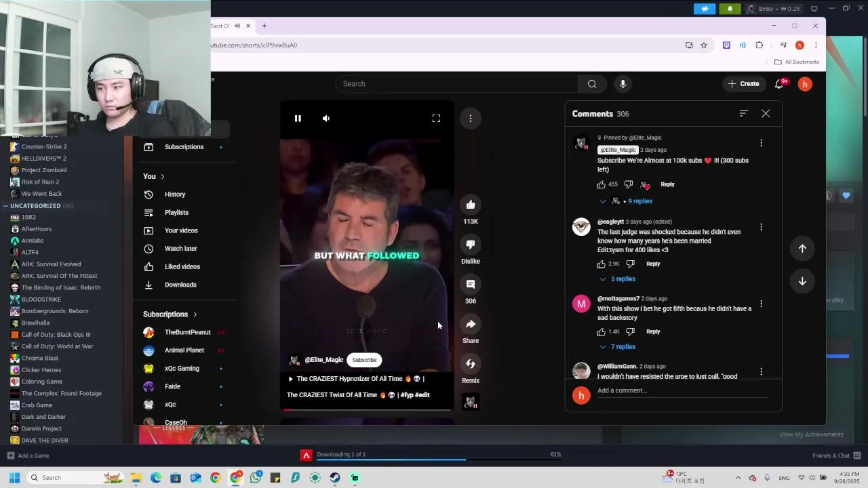Open Subscriptions in YouTube sidebar
868x488 pixels.
click(x=184, y=147)
